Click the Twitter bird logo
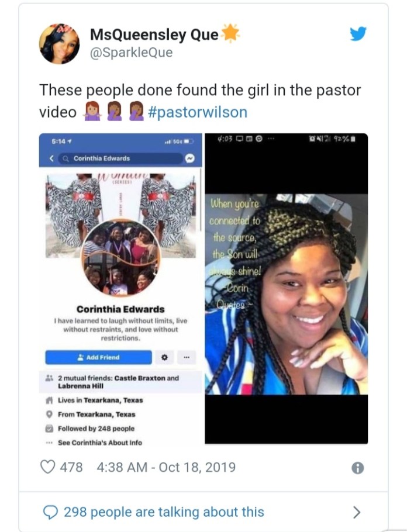Image resolution: width=407 pixels, height=532 pixels. click(x=358, y=33)
